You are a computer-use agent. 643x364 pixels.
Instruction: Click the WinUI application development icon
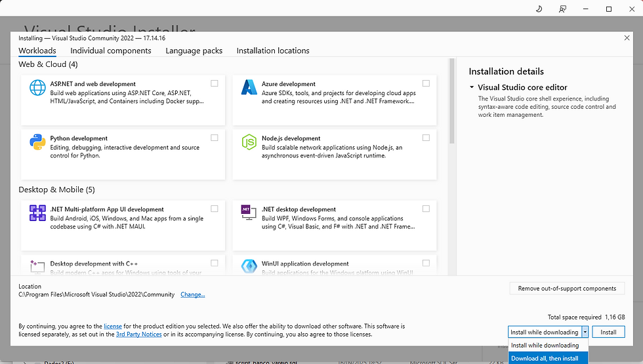click(x=249, y=265)
